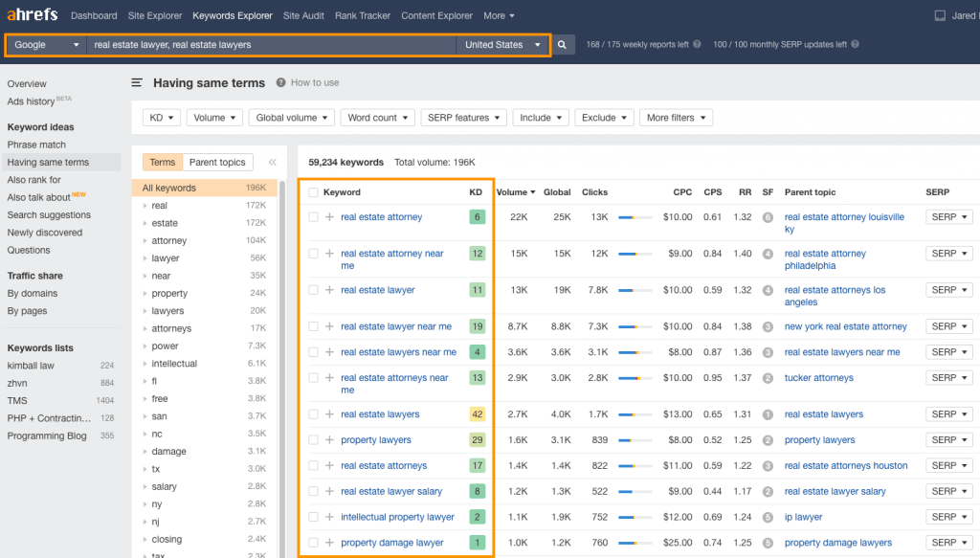The image size is (980, 558).
Task: Check the 'real estate attorney near me' checkbox
Action: tap(313, 253)
